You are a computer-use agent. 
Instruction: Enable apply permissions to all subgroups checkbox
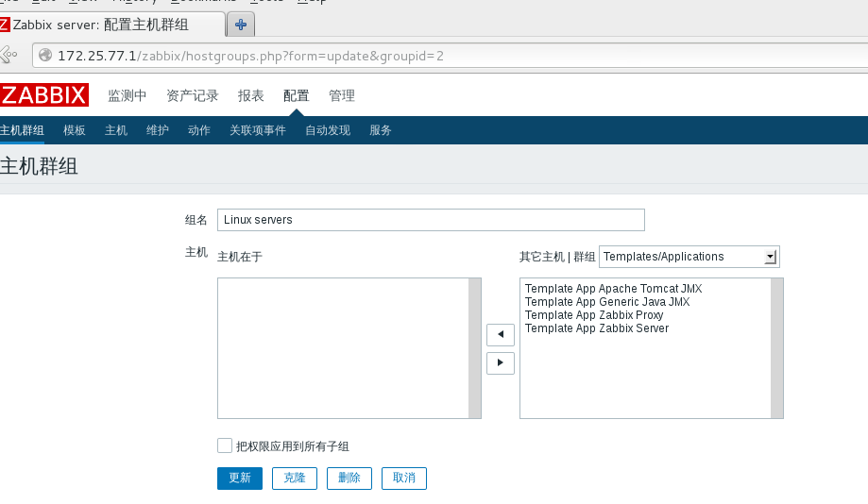(x=225, y=445)
